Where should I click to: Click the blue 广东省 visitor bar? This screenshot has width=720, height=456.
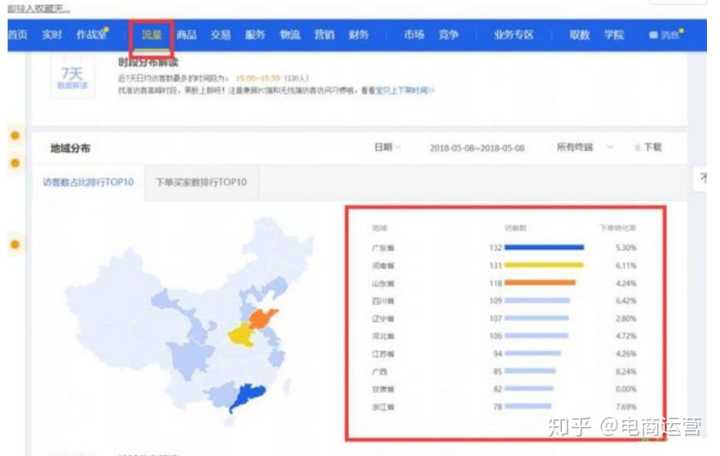pyautogui.click(x=544, y=247)
